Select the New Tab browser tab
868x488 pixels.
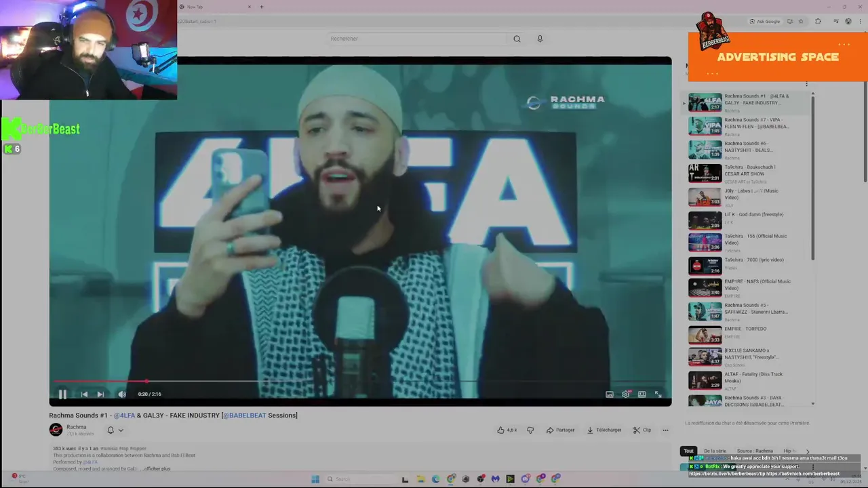click(x=214, y=7)
